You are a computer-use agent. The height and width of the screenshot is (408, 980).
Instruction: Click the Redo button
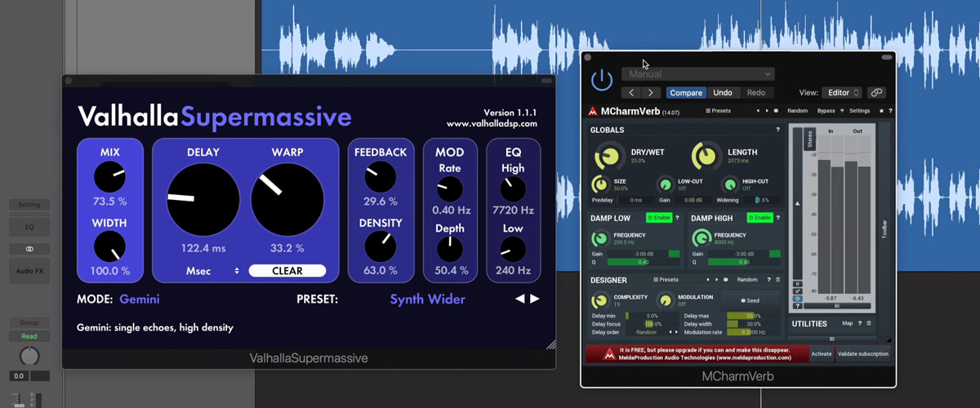click(756, 93)
